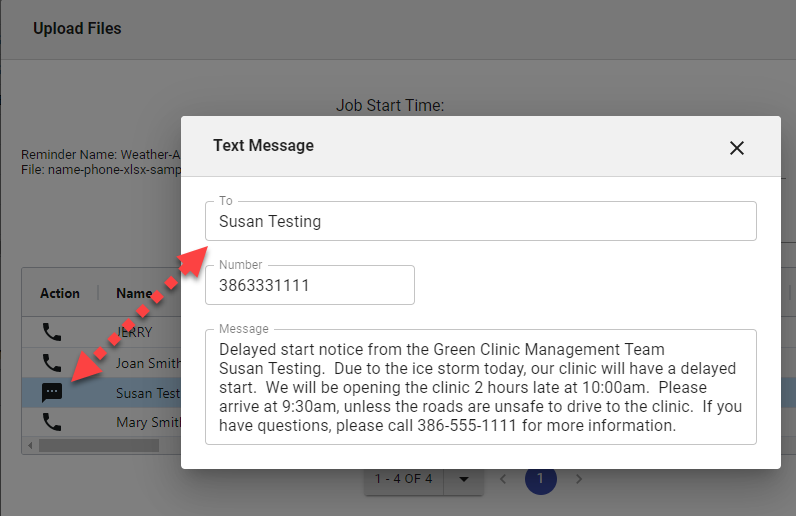This screenshot has height=516, width=796.
Task: Click into the To recipient field
Action: [x=480, y=222]
